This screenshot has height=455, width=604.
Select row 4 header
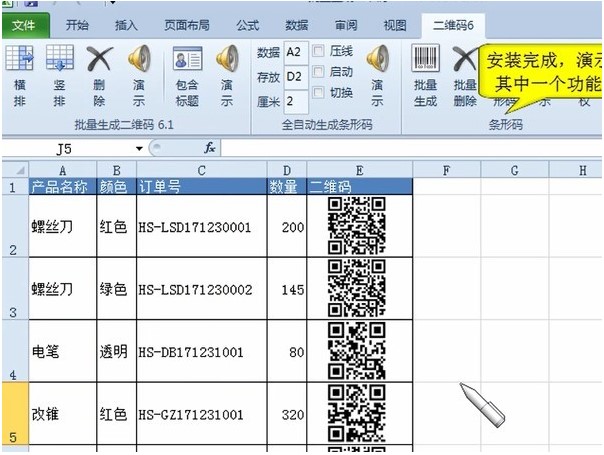[15, 351]
